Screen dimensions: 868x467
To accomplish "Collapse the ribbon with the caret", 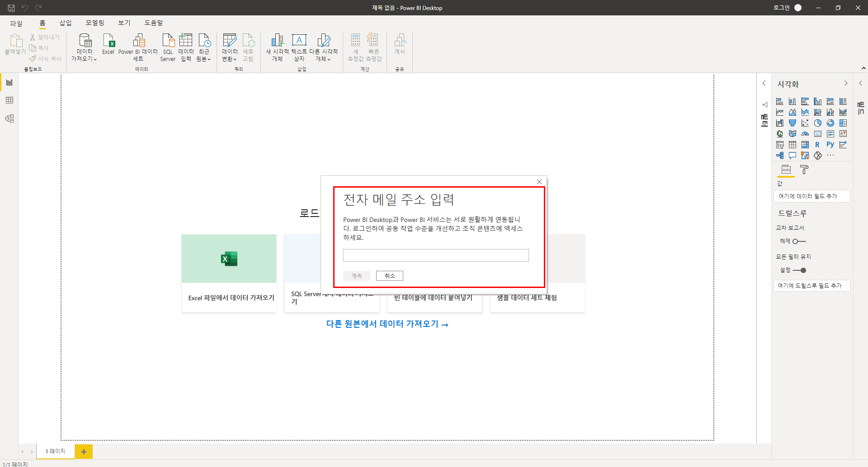I will tap(863, 68).
